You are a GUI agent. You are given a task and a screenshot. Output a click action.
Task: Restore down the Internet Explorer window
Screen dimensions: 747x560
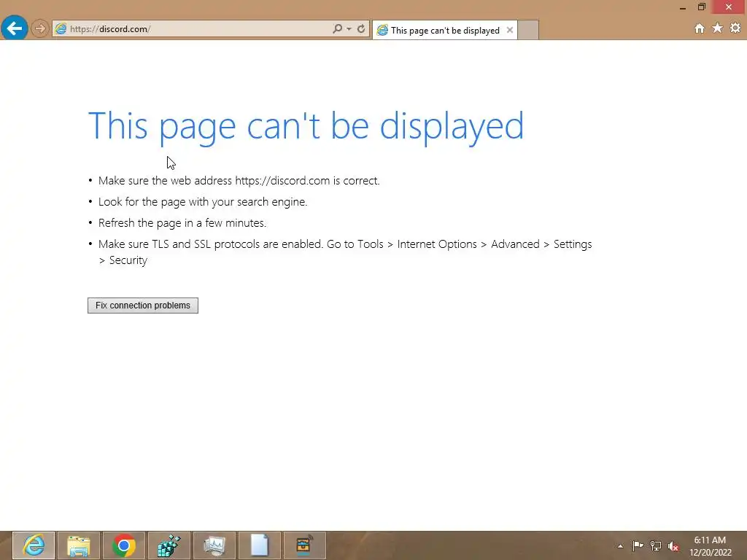702,7
